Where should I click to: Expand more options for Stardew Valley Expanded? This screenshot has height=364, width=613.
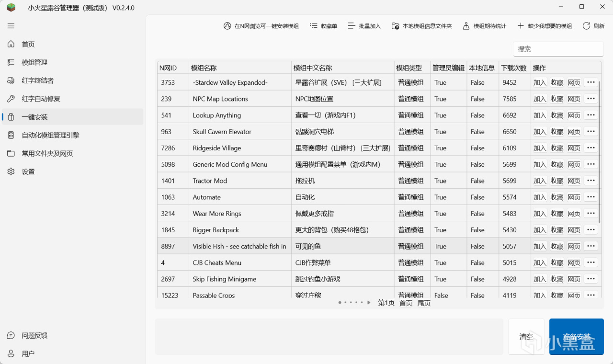point(590,82)
